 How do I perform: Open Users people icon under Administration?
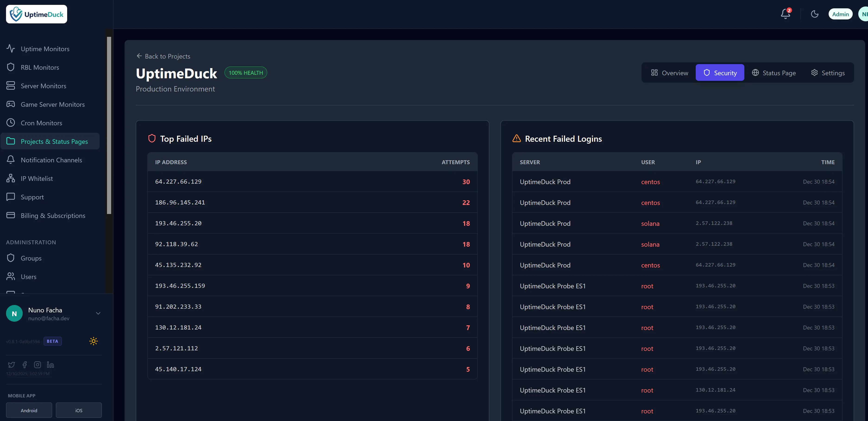click(x=11, y=276)
